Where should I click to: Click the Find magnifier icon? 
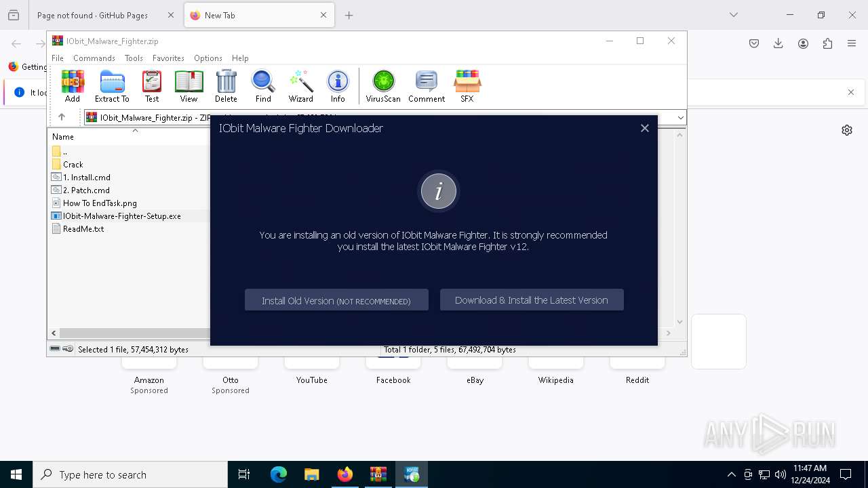coord(263,86)
